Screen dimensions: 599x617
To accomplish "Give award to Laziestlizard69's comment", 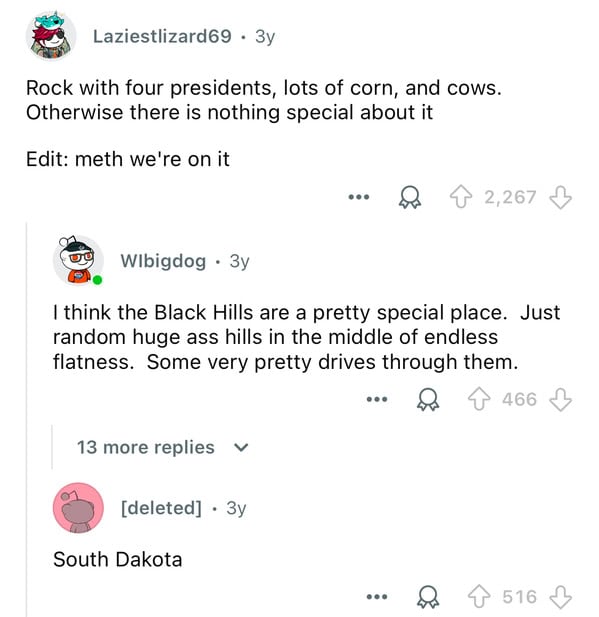I will point(410,197).
